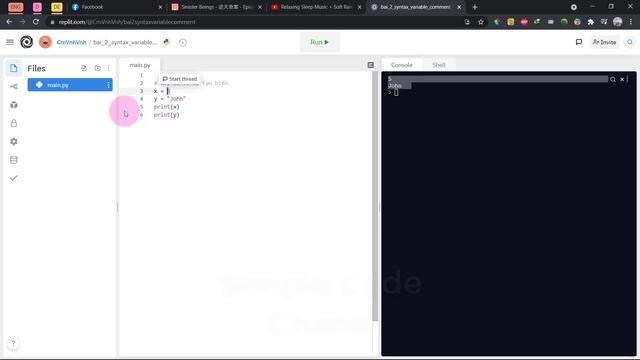Open the Replit search magnifier
This screenshot has height=360, width=640.
[x=630, y=42]
